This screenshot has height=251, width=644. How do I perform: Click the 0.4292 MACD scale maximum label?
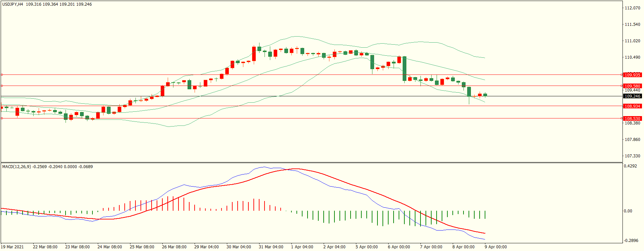tap(630, 166)
